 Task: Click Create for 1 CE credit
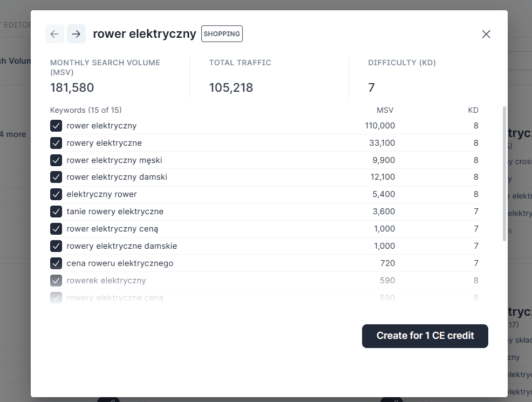tap(425, 336)
